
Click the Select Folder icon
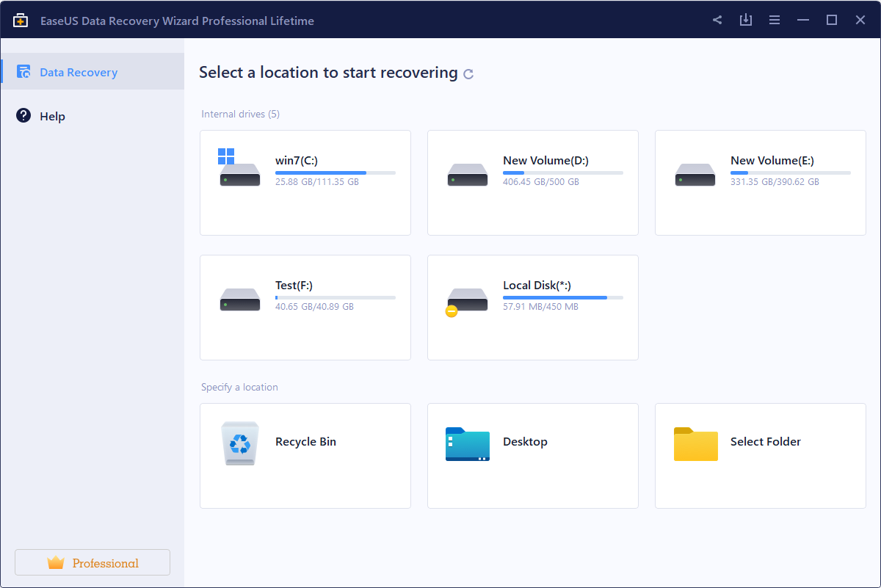pyautogui.click(x=695, y=443)
